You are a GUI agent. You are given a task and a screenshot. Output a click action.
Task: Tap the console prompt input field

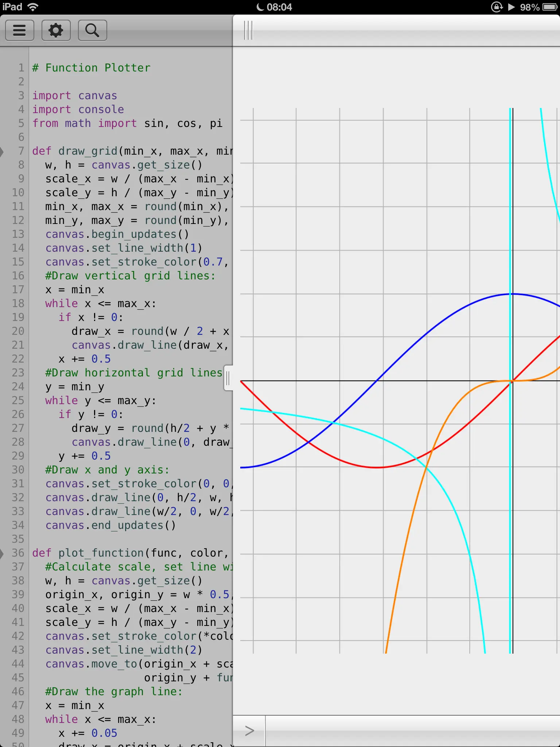[x=412, y=731]
